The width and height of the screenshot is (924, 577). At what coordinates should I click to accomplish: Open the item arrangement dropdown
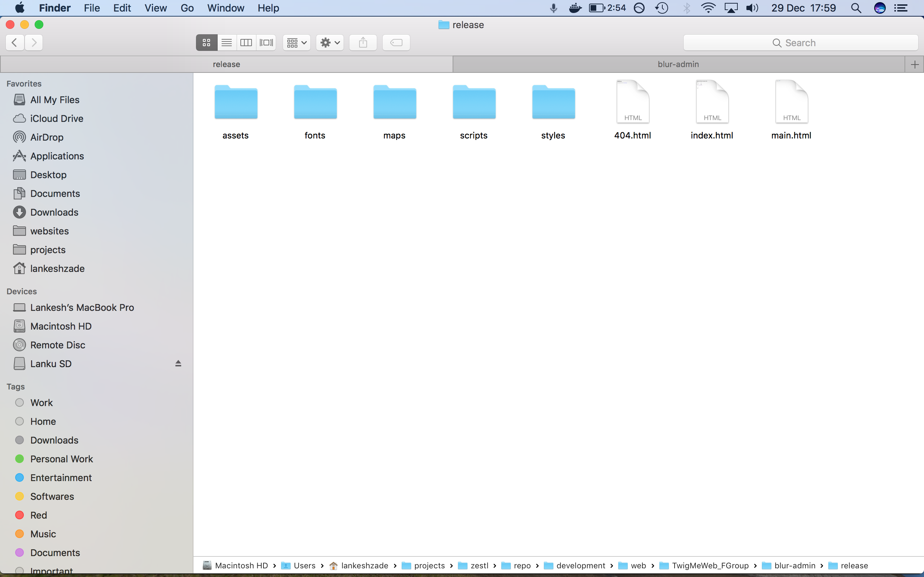296,42
